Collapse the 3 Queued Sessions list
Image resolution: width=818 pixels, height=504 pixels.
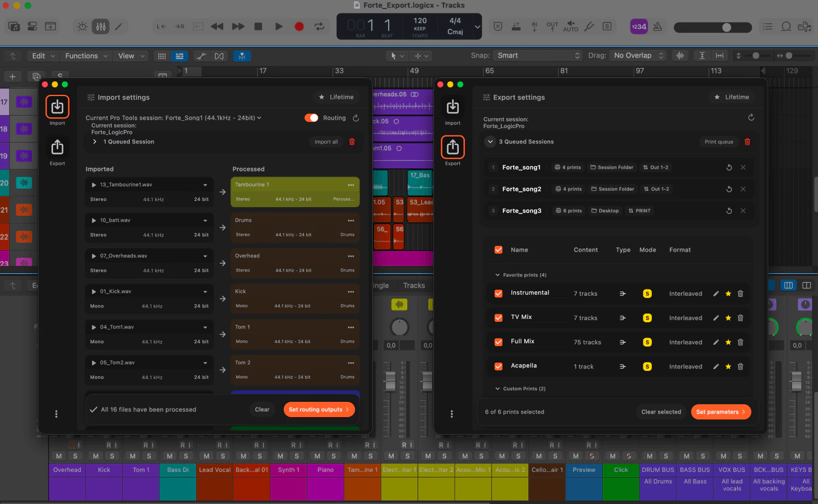(490, 142)
